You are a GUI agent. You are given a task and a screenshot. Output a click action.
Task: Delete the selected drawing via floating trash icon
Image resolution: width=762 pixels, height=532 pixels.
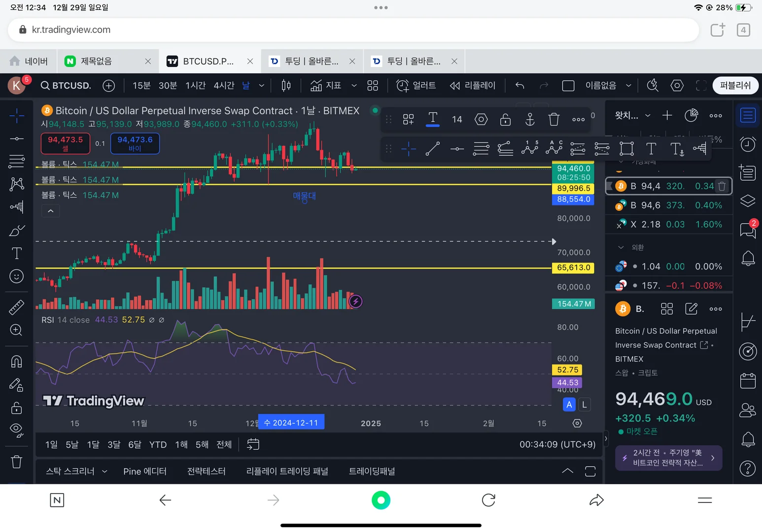click(x=554, y=119)
